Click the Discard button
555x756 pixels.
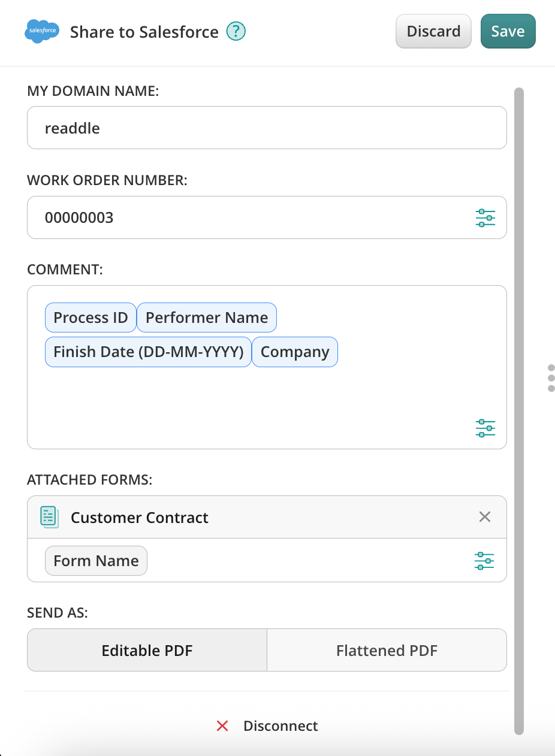[433, 31]
